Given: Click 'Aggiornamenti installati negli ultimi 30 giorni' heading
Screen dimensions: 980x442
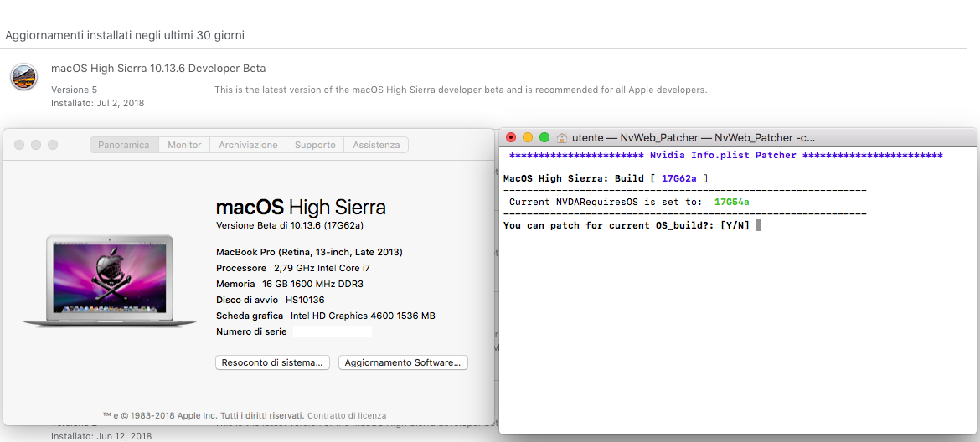Looking at the screenshot, I should click(125, 36).
